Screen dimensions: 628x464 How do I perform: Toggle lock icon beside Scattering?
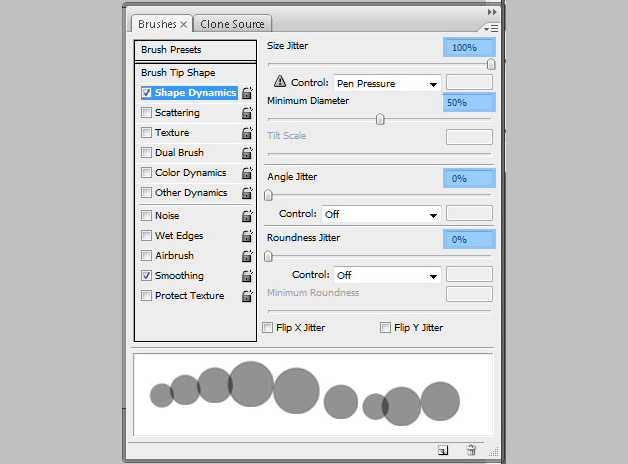tap(247, 113)
